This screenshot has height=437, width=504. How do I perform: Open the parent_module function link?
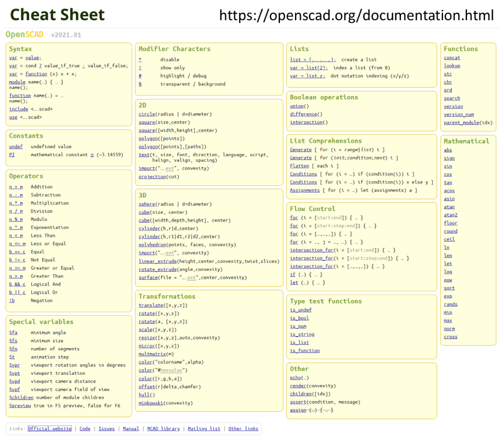point(462,123)
